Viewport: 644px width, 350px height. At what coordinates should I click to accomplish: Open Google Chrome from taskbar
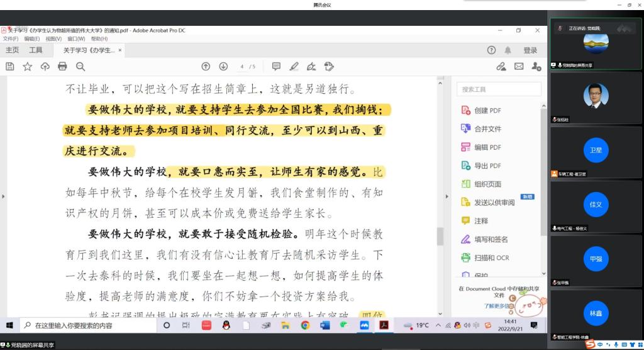pos(305,325)
